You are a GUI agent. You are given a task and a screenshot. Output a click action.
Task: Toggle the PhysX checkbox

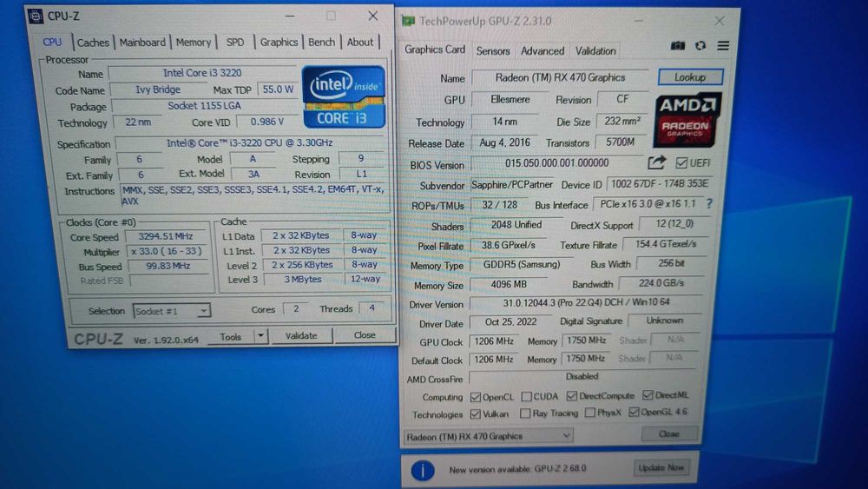click(590, 413)
